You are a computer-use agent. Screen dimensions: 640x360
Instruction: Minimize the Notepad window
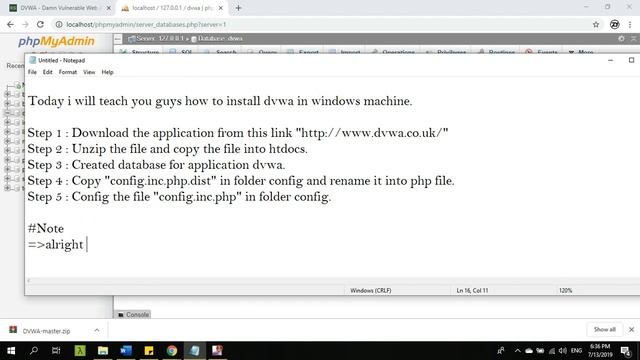click(611, 60)
